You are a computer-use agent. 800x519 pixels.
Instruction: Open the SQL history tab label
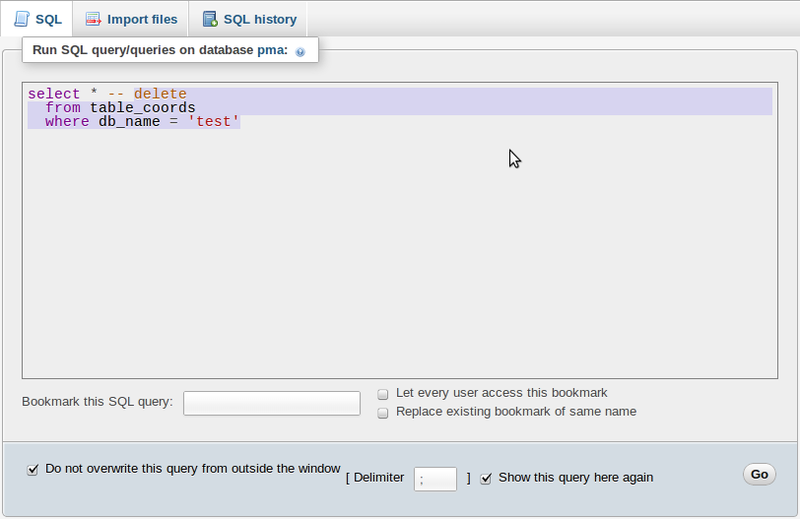coord(259,19)
